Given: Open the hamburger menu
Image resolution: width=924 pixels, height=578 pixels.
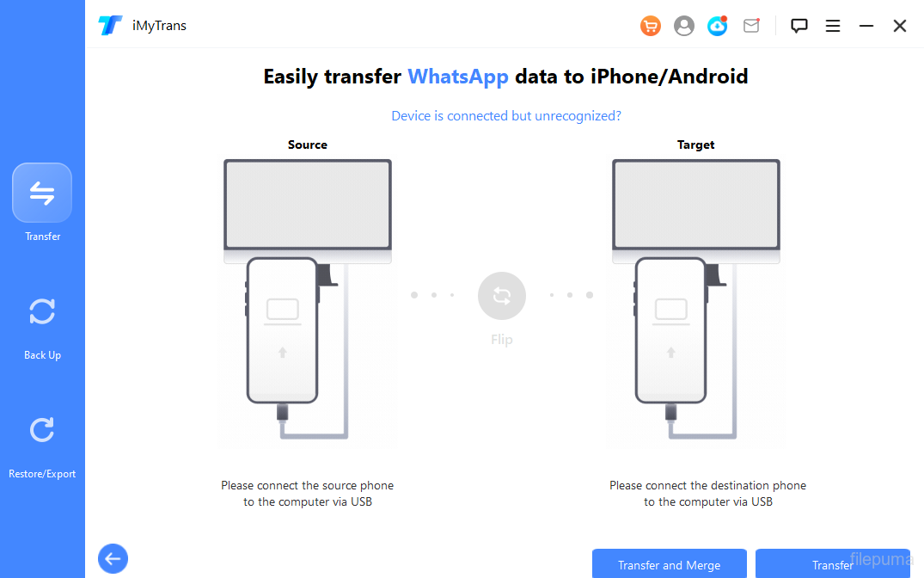Looking at the screenshot, I should click(833, 26).
